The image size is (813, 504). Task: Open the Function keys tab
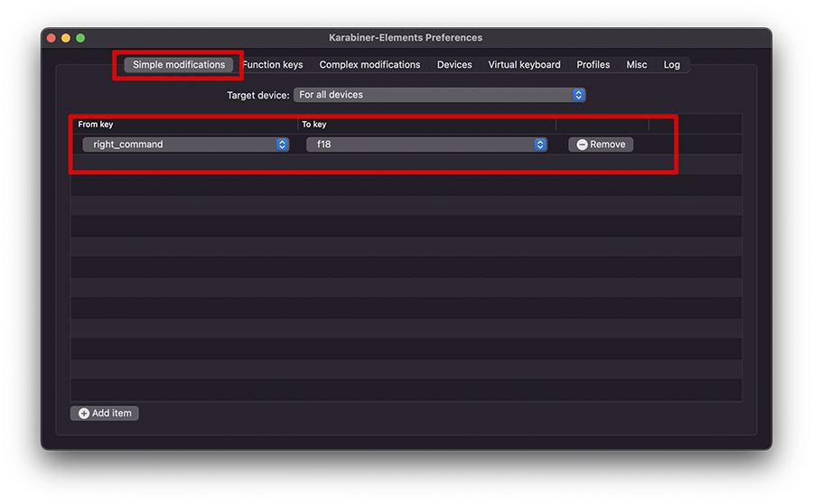[x=273, y=65]
